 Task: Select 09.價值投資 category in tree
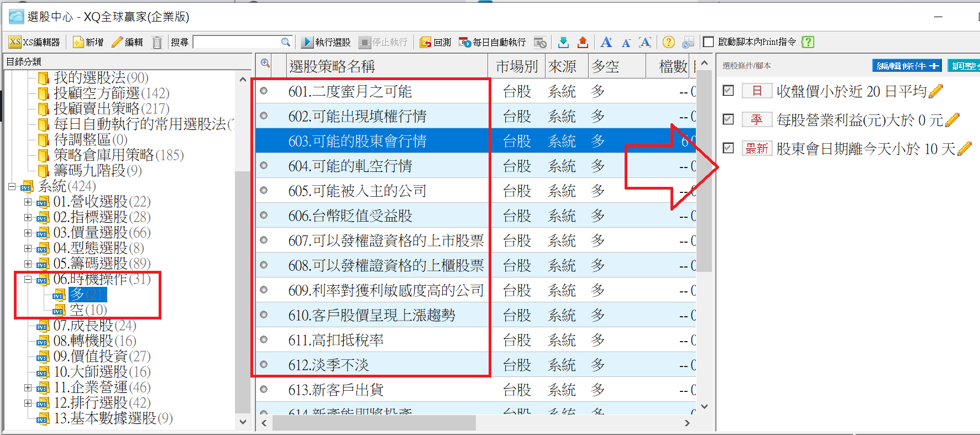tap(102, 357)
